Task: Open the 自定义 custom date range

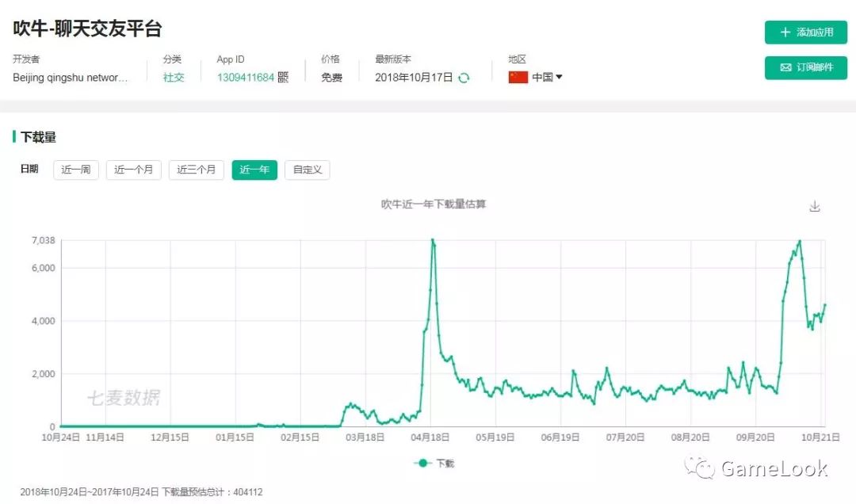Action: click(308, 170)
